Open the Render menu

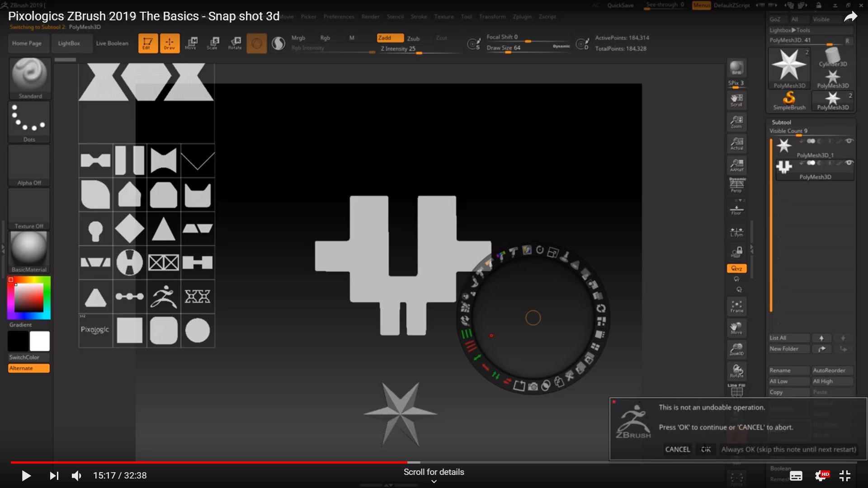click(x=370, y=17)
